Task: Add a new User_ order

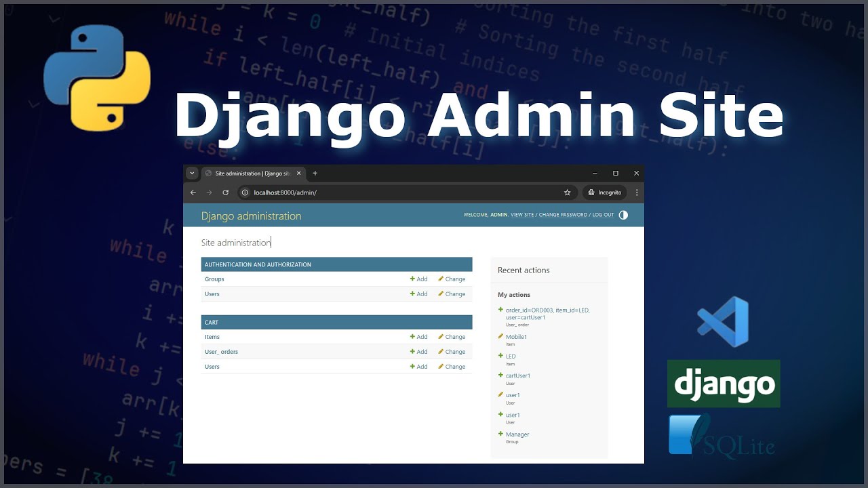Action: coord(419,352)
